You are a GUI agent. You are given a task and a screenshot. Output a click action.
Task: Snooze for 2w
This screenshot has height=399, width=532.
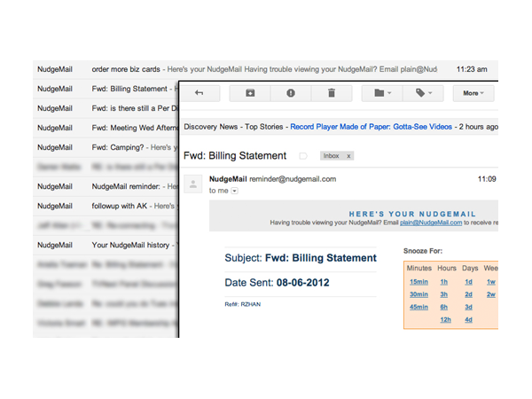point(491,294)
